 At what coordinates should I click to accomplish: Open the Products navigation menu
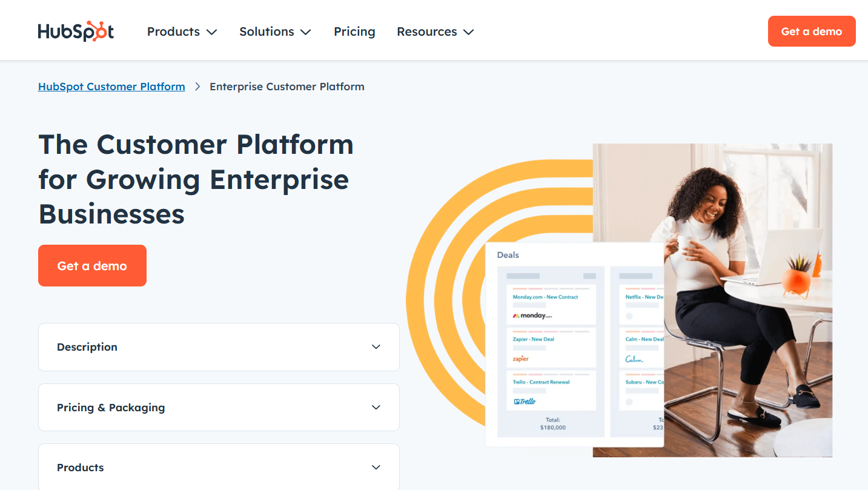point(182,31)
